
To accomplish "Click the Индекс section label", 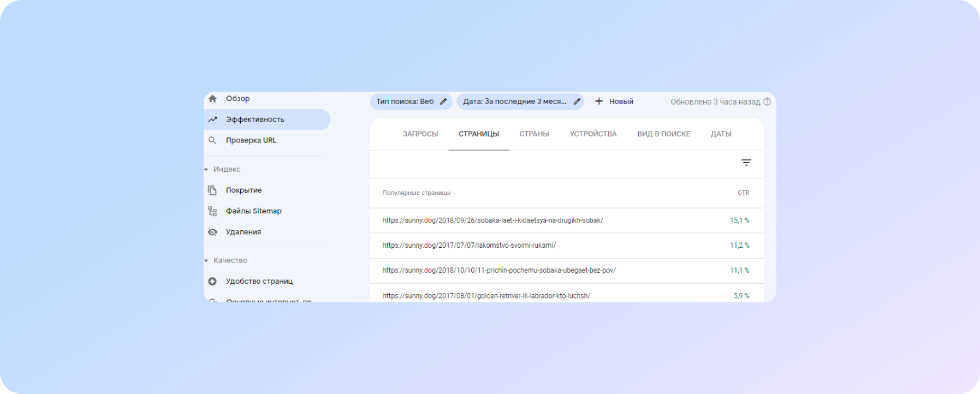I will 227,170.
